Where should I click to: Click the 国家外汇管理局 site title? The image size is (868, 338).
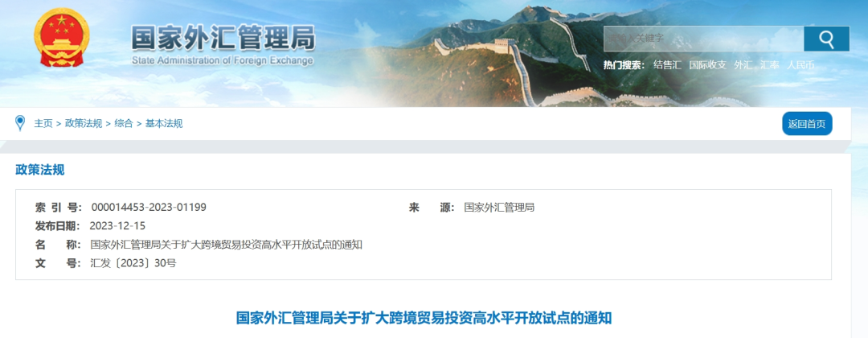pos(223,39)
